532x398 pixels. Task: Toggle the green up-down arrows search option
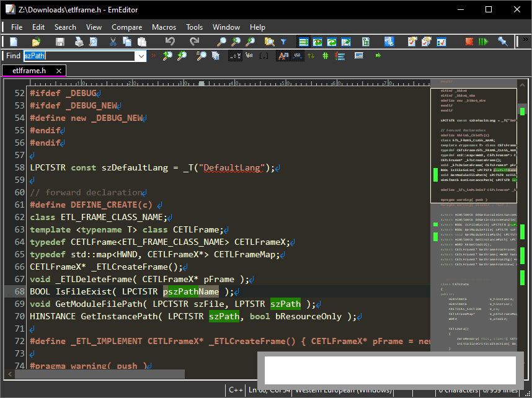[x=311, y=56]
